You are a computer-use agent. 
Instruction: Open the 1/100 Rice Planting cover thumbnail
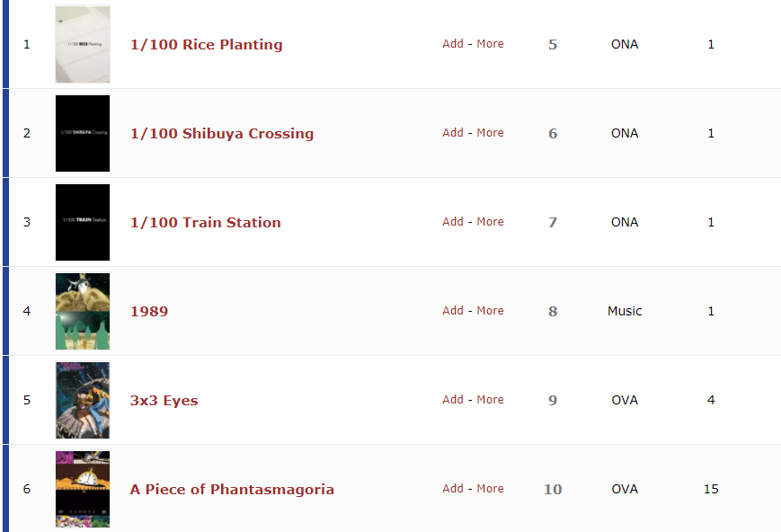click(83, 44)
